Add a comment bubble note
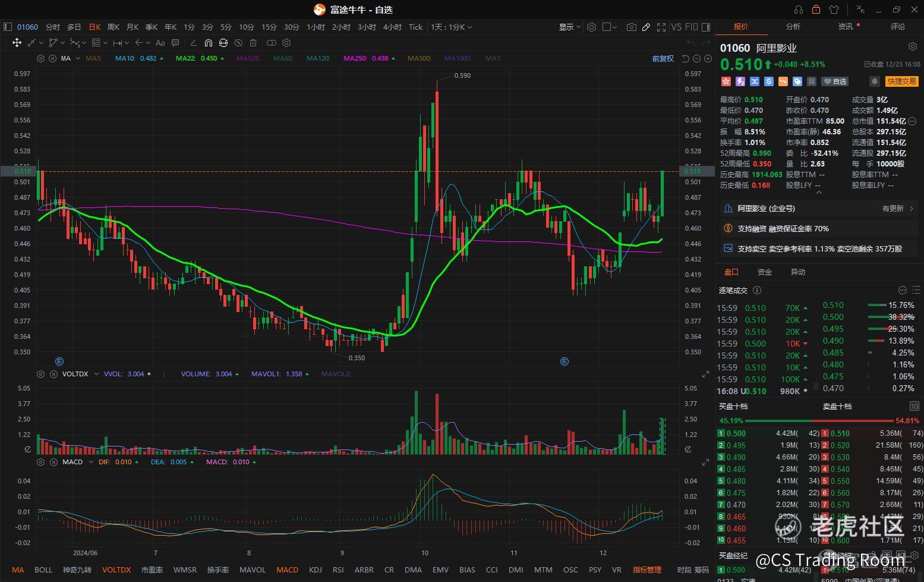Viewport: 924px width, 582px height. click(175, 43)
